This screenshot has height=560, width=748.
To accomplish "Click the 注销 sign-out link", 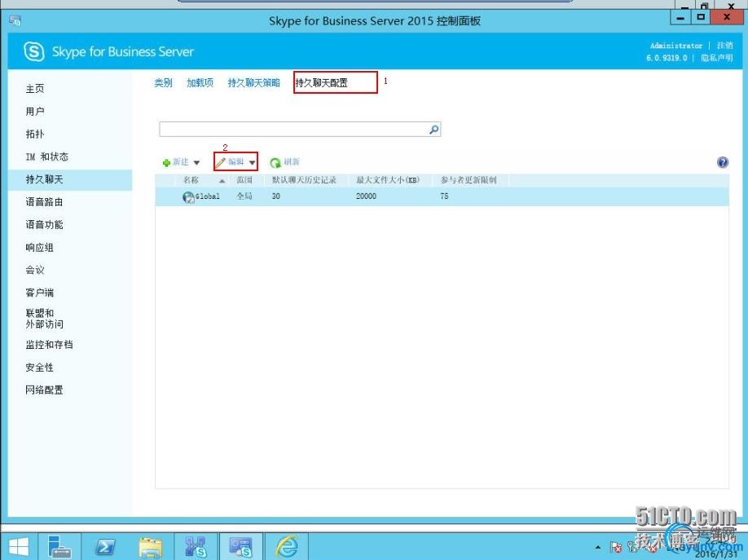I will click(x=724, y=46).
